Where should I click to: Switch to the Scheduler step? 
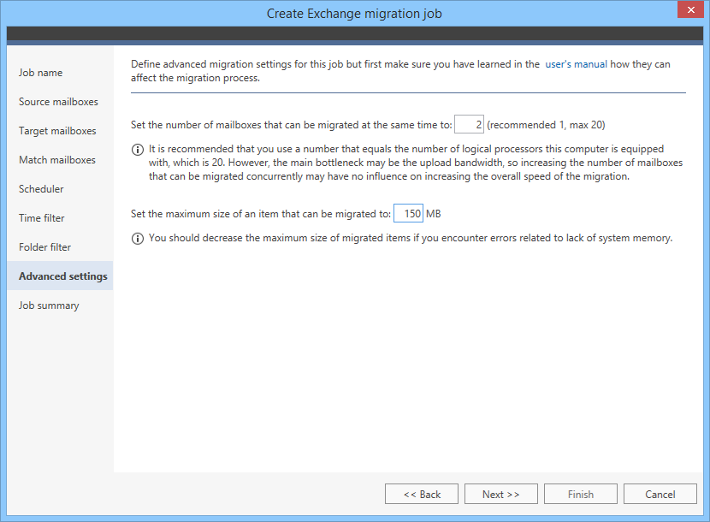click(41, 189)
